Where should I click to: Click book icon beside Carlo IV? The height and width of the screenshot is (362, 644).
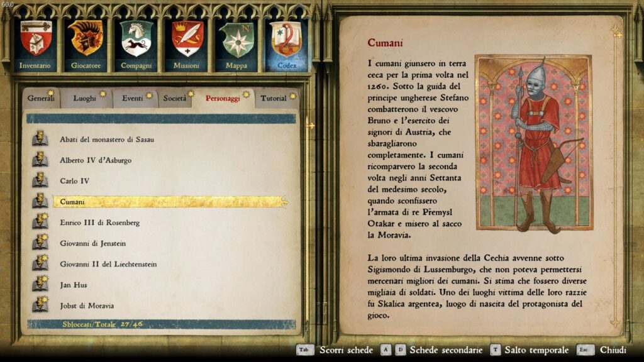[40, 180]
